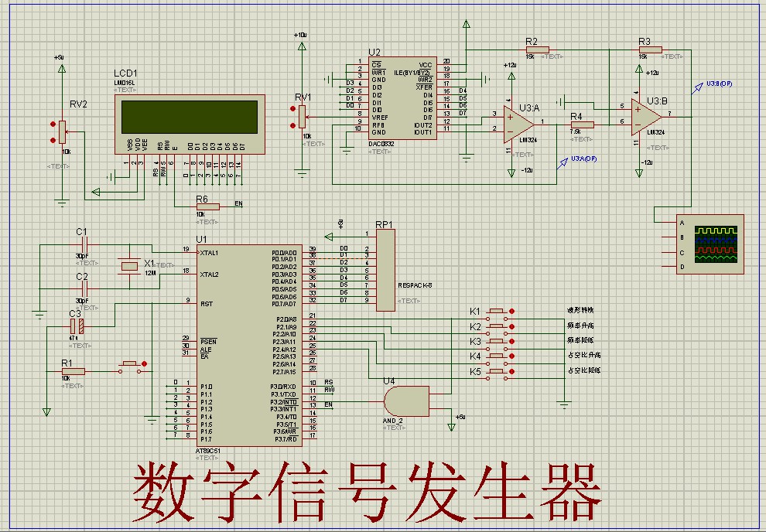Select the U3:A op-amp triangle

point(519,125)
